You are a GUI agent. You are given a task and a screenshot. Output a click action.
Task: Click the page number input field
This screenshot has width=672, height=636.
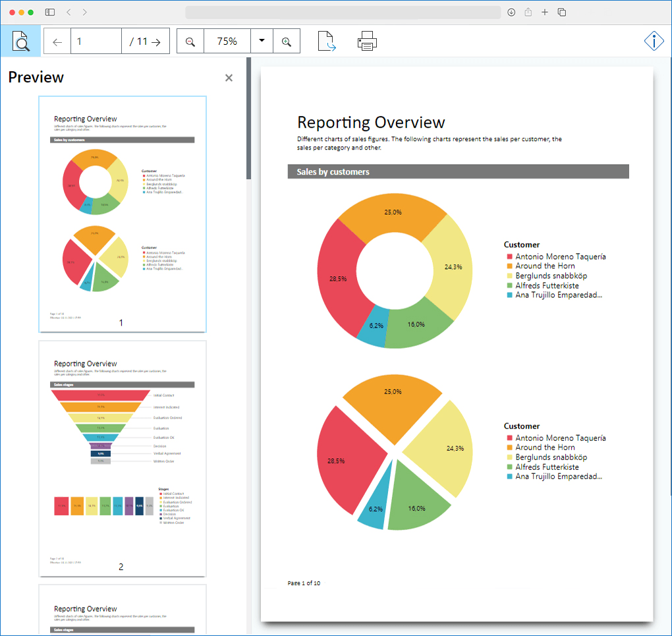96,42
